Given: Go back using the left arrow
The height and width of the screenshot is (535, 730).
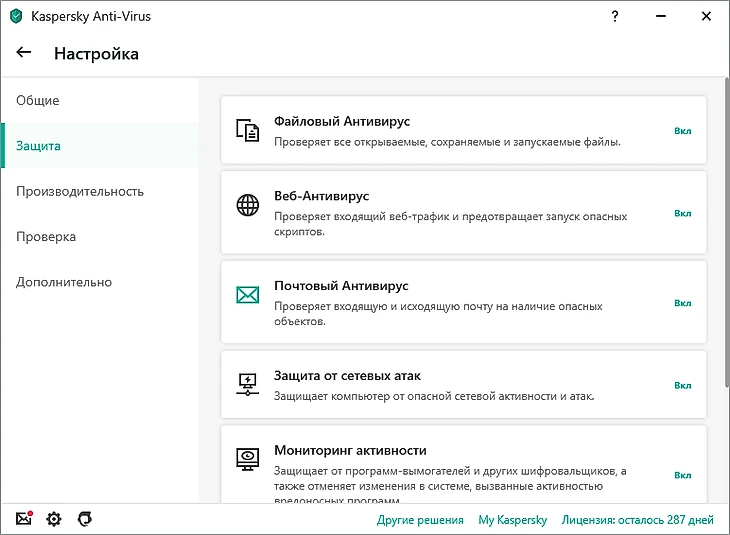Looking at the screenshot, I should (24, 53).
